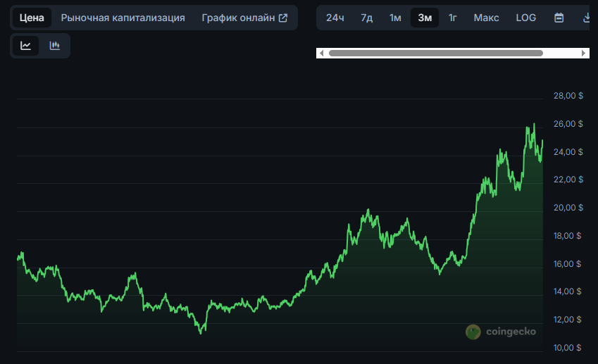
Task: Open the График онлайн external link
Action: point(244,18)
